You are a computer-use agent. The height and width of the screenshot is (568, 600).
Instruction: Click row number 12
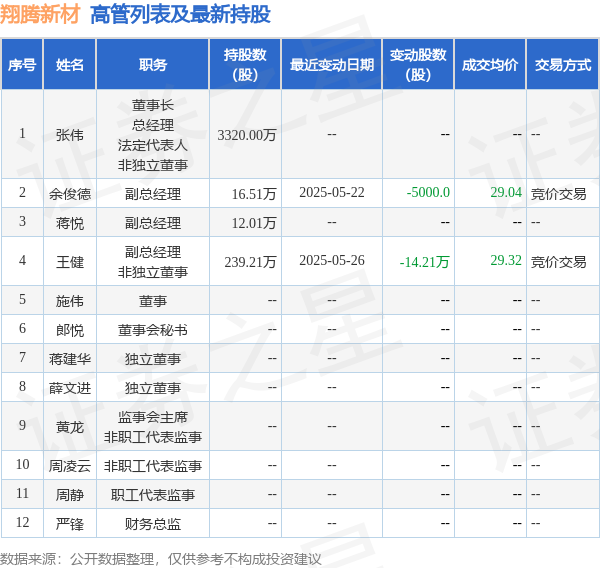23,522
